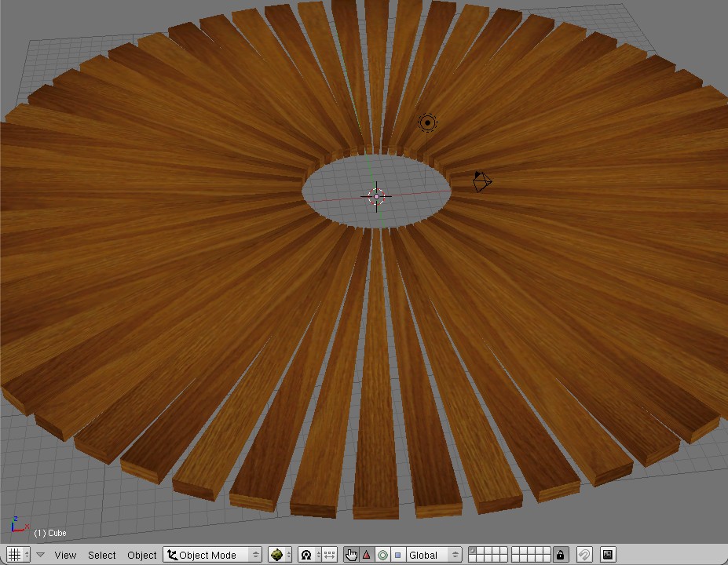Select the camera object in viewport
Screen dimensions: 728x565
(x=482, y=181)
